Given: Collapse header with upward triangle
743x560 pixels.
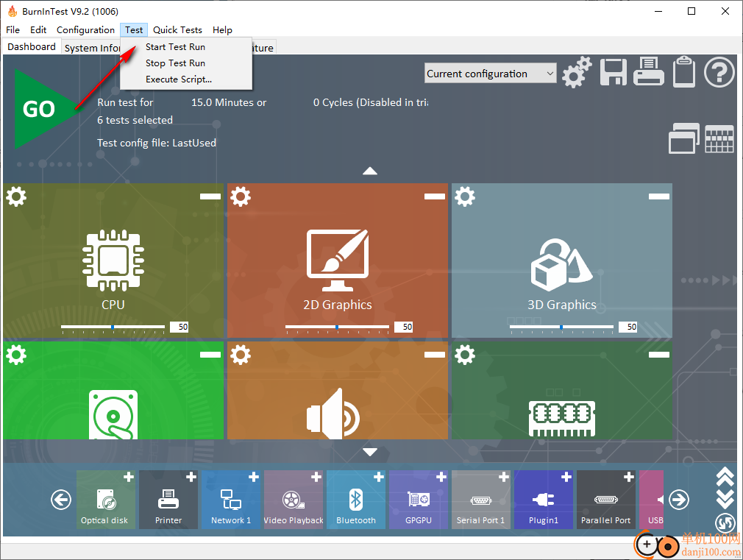Looking at the screenshot, I should pos(370,171).
